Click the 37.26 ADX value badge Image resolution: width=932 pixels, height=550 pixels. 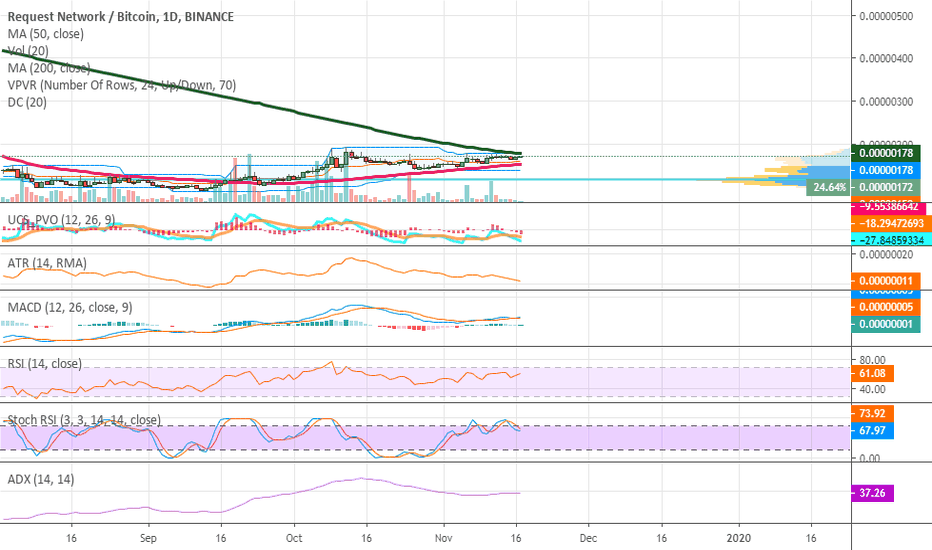[873, 493]
